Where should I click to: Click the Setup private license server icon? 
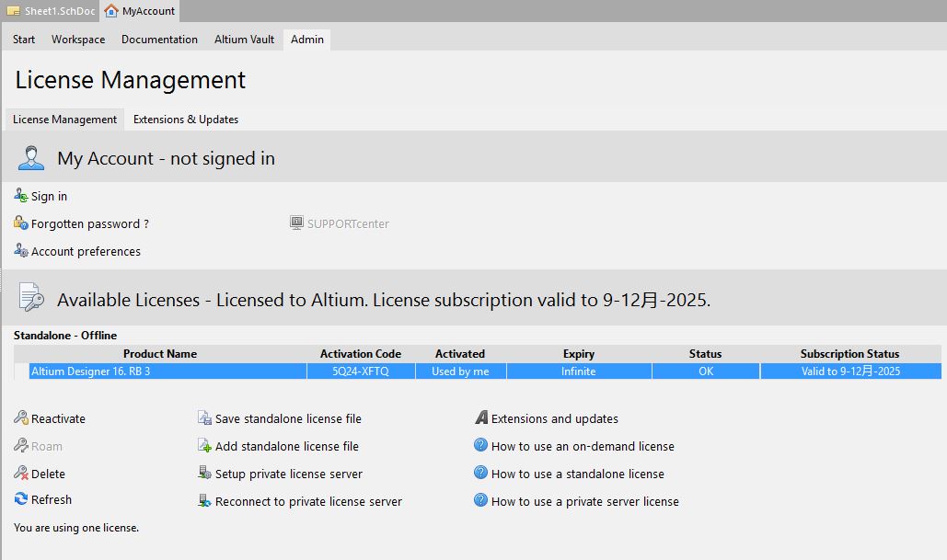(x=204, y=473)
